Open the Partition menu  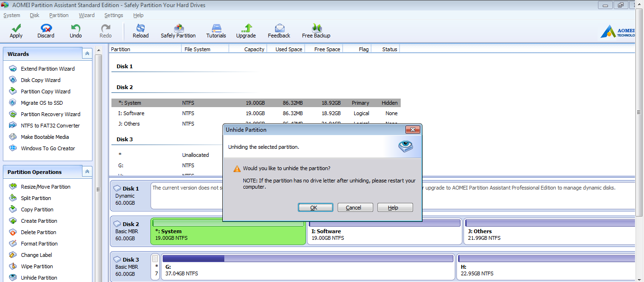tap(59, 15)
